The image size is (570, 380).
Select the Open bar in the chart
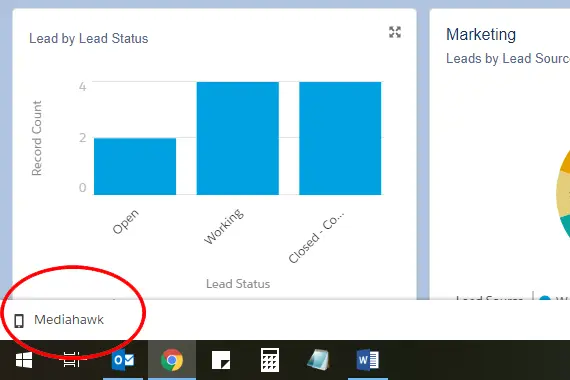[x=135, y=166]
